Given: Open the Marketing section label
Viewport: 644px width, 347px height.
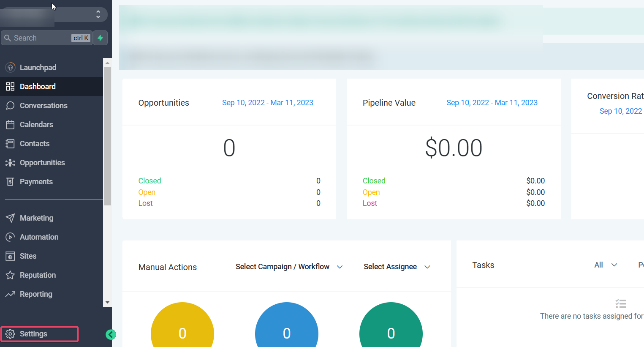Looking at the screenshot, I should tap(37, 218).
